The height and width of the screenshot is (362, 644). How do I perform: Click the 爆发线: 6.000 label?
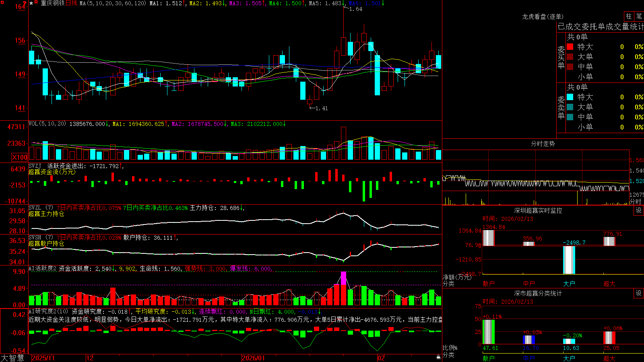click(x=251, y=268)
